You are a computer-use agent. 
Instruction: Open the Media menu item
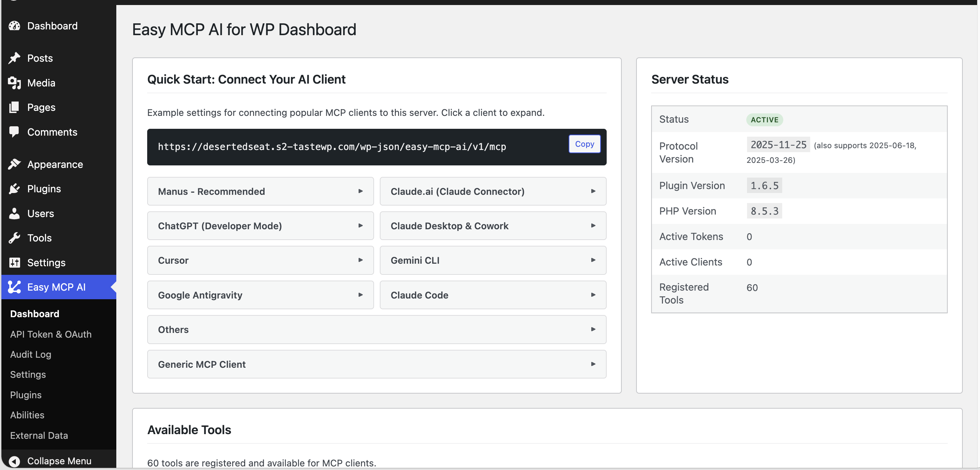[x=59, y=83]
